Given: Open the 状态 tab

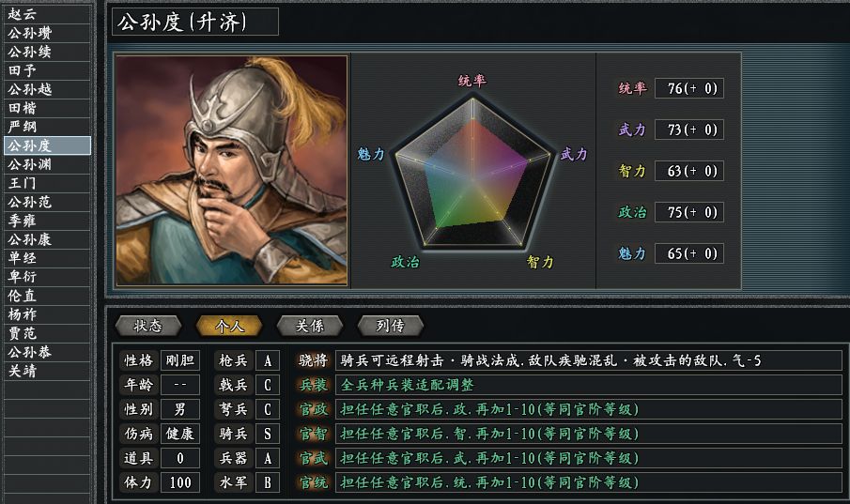Looking at the screenshot, I should (x=148, y=326).
